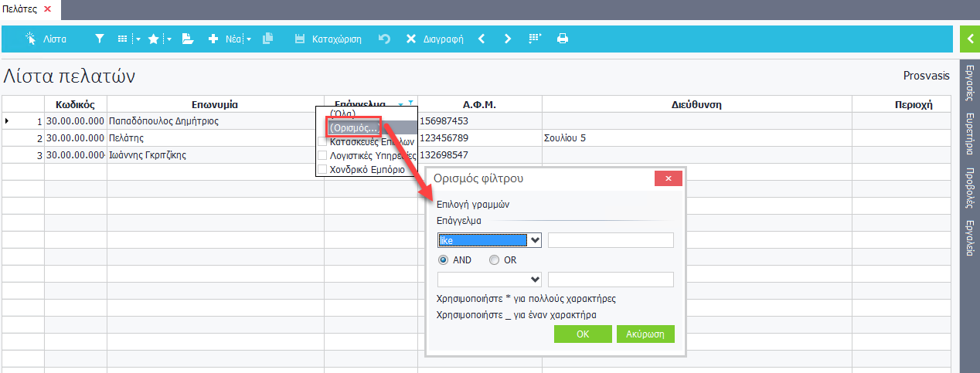Image resolution: width=980 pixels, height=373 pixels.
Task: Click the open folder icon in toolbar
Action: 187,39
